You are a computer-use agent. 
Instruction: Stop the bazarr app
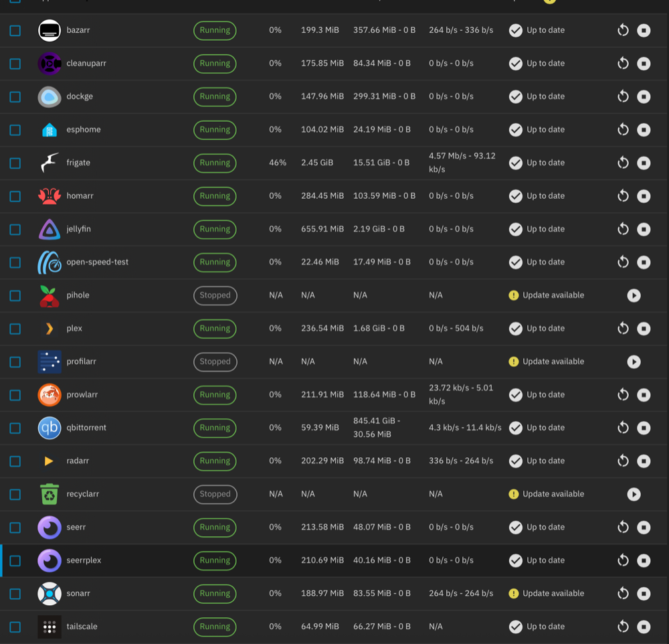point(644,30)
